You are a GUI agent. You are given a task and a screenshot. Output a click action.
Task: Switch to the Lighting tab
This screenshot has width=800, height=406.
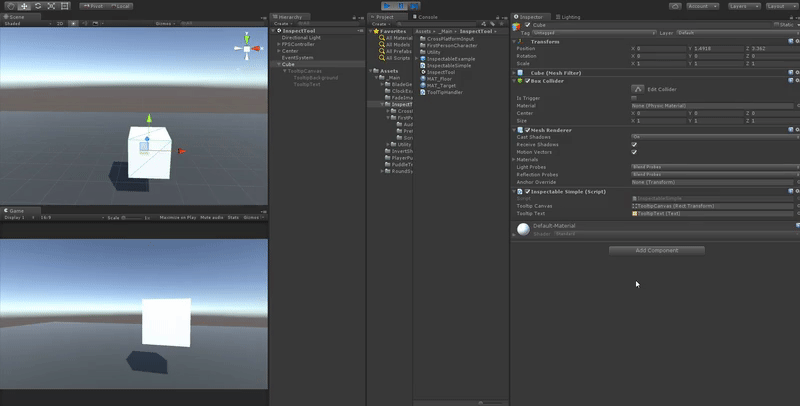click(x=567, y=17)
